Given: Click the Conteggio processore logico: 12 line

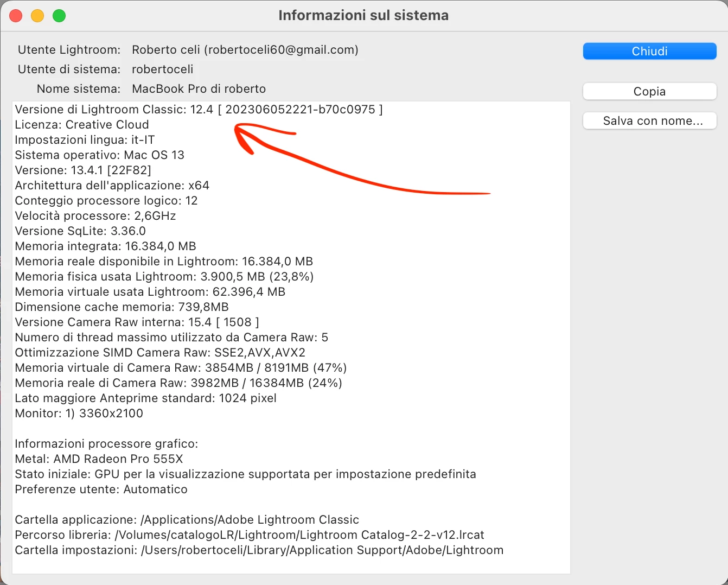Looking at the screenshot, I should coord(106,201).
